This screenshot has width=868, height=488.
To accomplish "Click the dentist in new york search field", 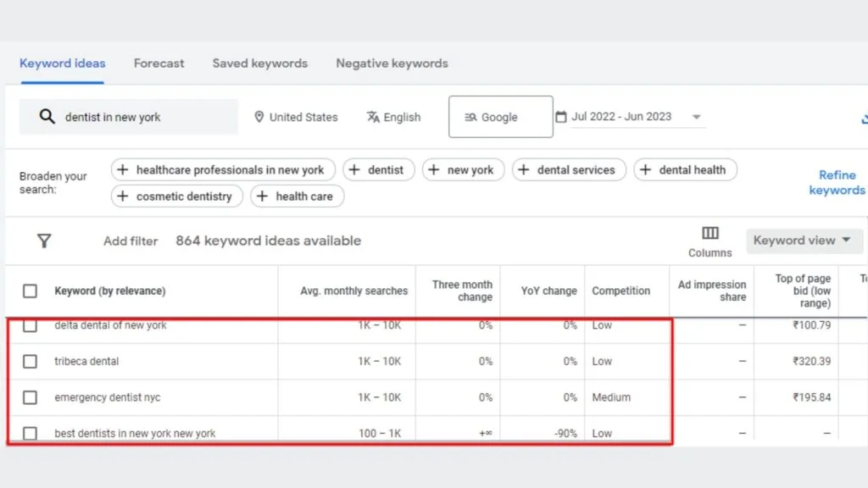I will click(x=129, y=117).
